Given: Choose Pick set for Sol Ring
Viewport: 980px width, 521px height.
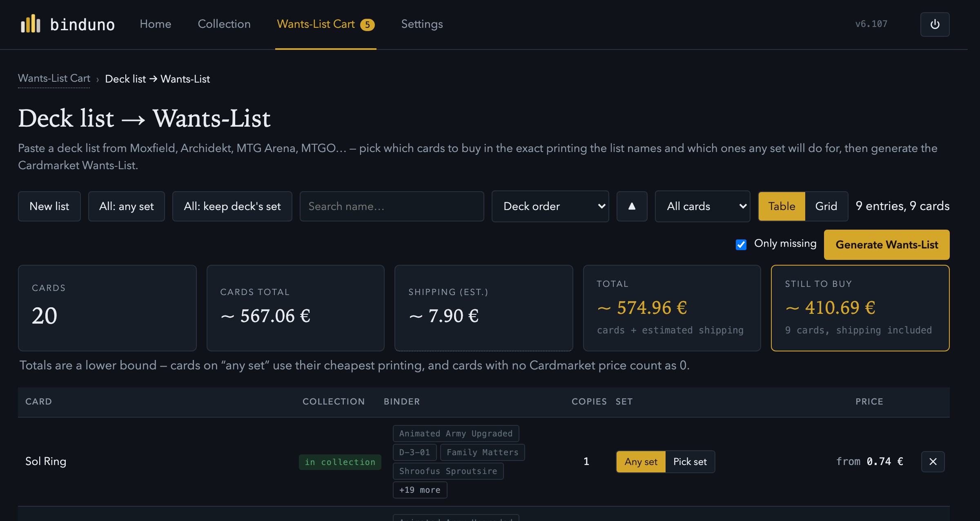Looking at the screenshot, I should click(x=690, y=462).
